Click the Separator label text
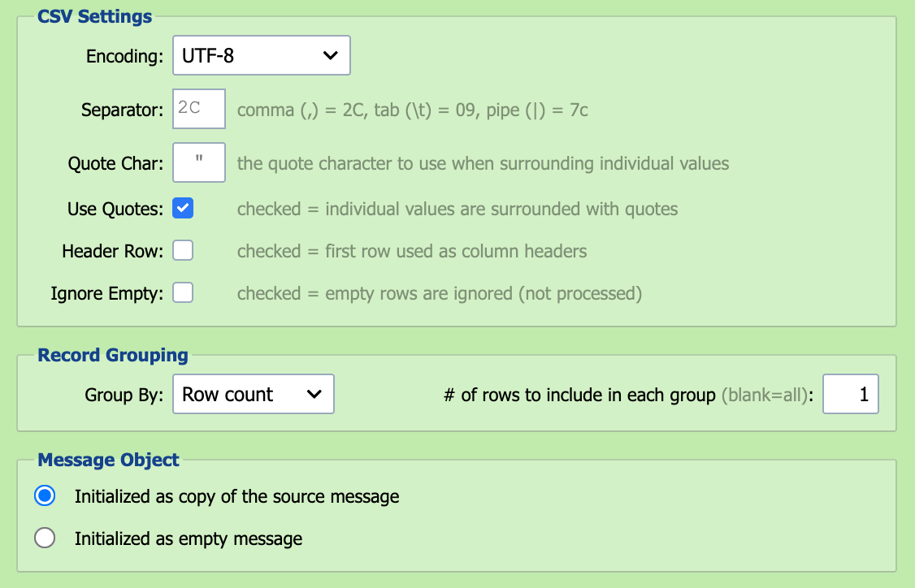 (123, 110)
